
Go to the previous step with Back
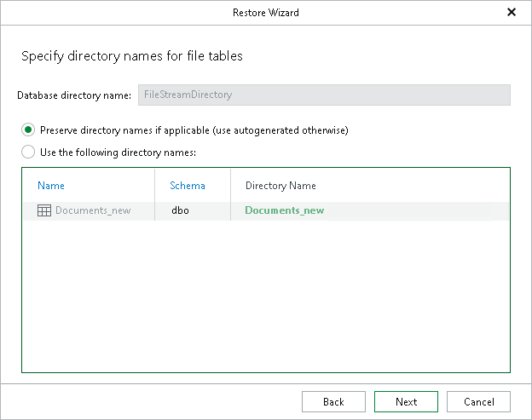(x=333, y=402)
